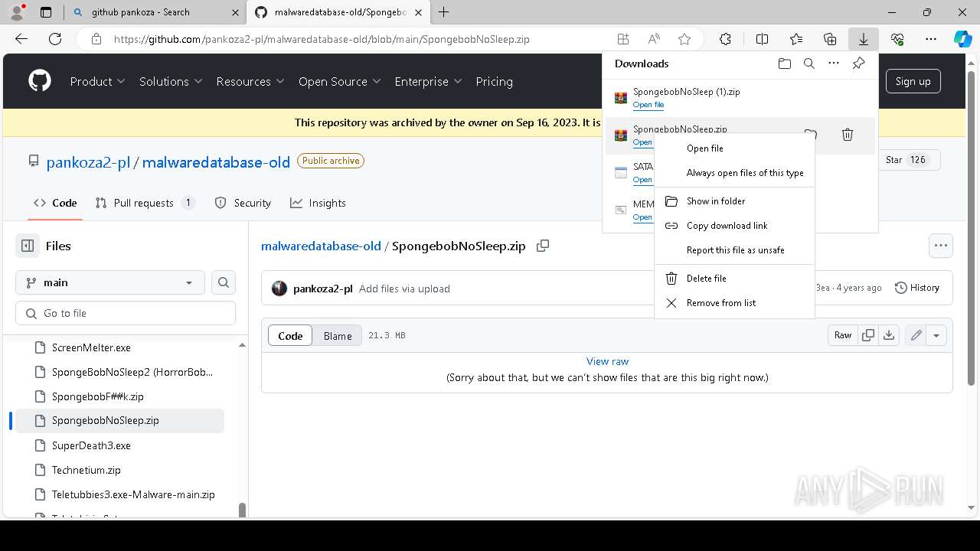Edit file with pencil icon
This screenshot has width=980, height=551.
tap(916, 335)
